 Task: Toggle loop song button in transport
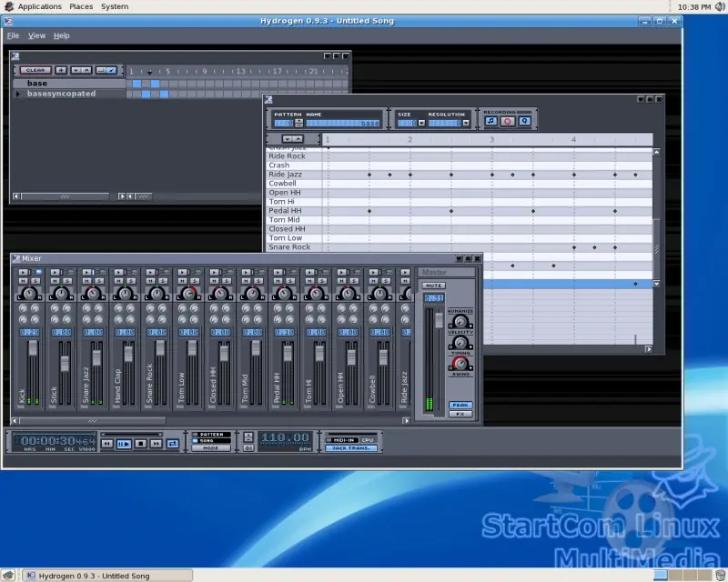[172, 444]
